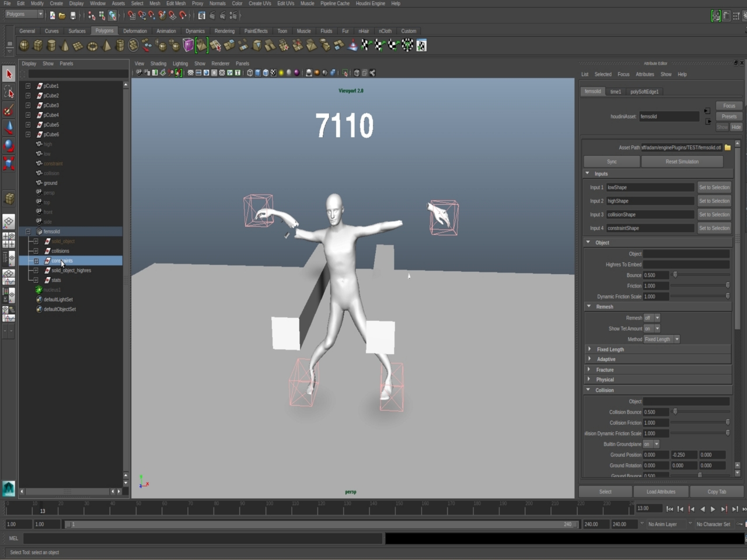Adjust the Bounce slider under Object
This screenshot has height=560, width=747.
(x=675, y=275)
